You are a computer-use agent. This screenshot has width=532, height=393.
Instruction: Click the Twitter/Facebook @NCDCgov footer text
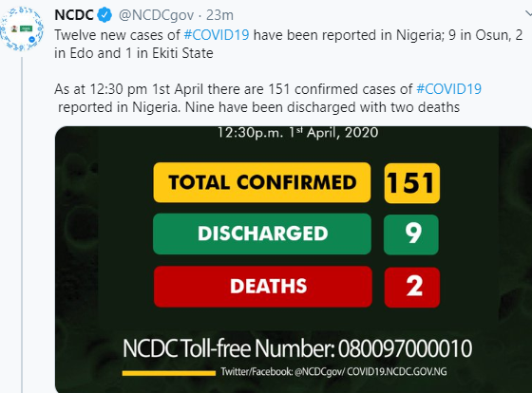333,371
